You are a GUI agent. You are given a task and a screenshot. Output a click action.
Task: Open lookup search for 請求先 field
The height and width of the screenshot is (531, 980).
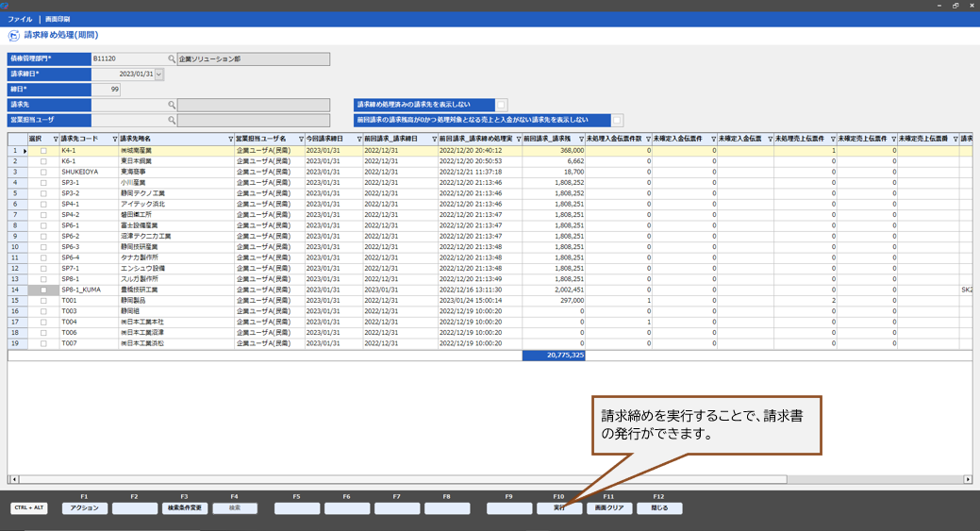(172, 105)
